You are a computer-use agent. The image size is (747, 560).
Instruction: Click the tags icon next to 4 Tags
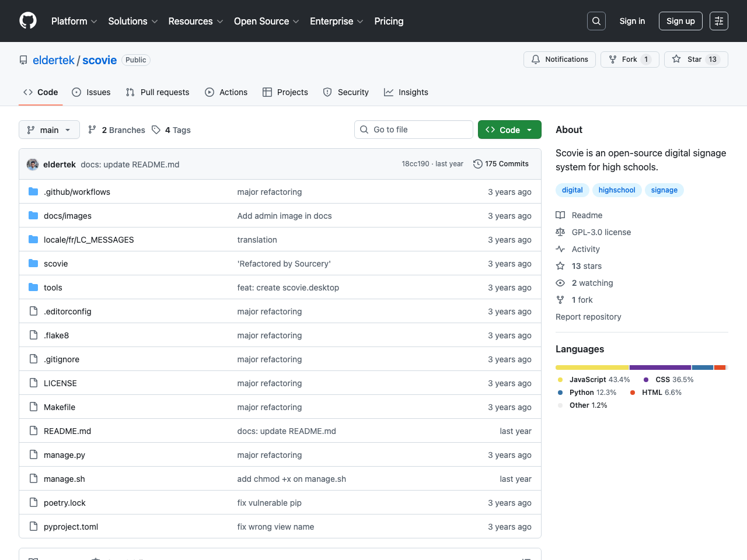pyautogui.click(x=156, y=130)
